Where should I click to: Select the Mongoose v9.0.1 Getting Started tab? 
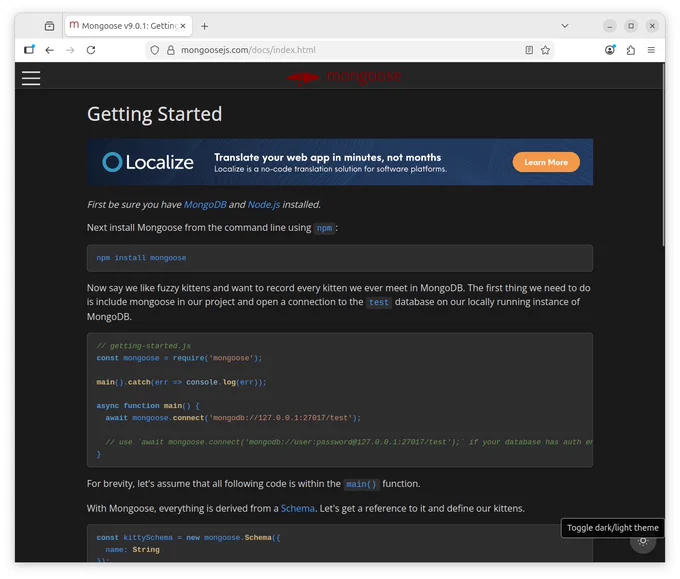(x=128, y=26)
